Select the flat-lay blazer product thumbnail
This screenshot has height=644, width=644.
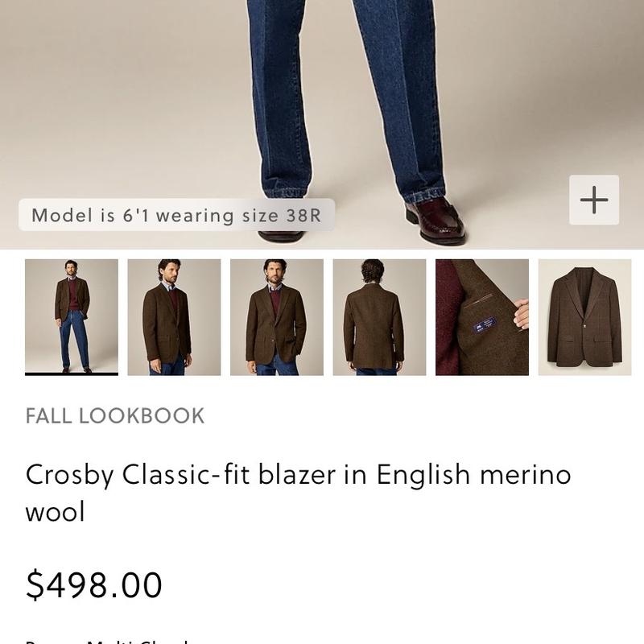[x=585, y=317]
